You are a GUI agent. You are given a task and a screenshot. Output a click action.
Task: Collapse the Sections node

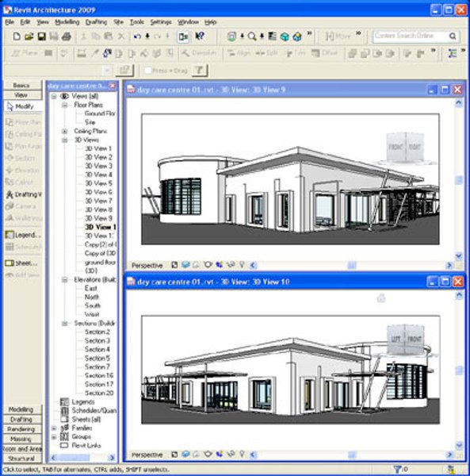click(64, 324)
